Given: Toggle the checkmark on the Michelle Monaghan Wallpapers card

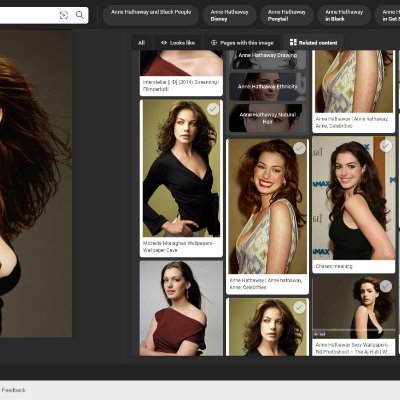Looking at the screenshot, I should pyautogui.click(x=213, y=109).
